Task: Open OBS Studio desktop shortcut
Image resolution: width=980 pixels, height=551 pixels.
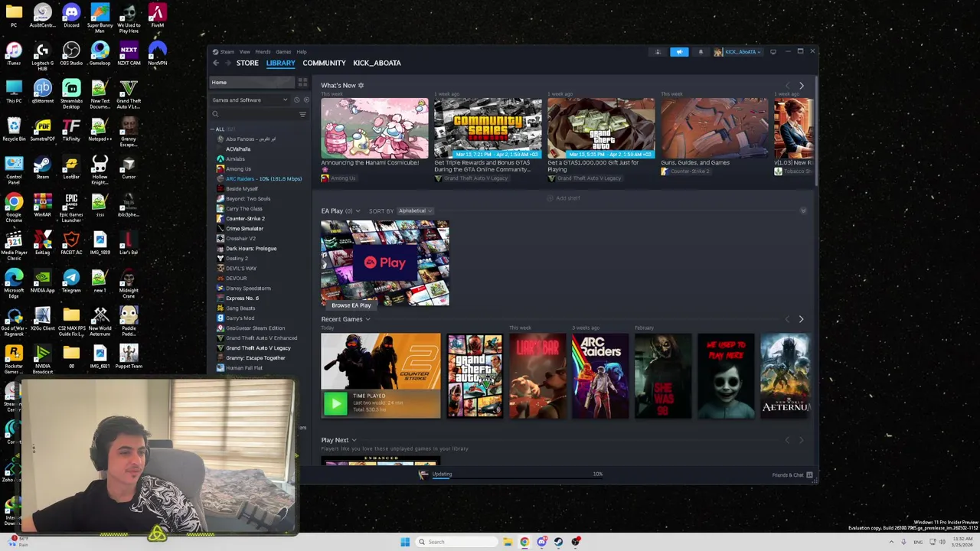Action: (x=71, y=54)
